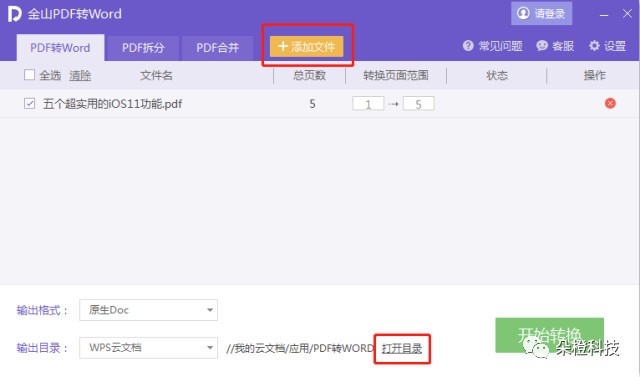Click the 请登录 login button
The width and height of the screenshot is (640, 377).
pyautogui.click(x=541, y=13)
